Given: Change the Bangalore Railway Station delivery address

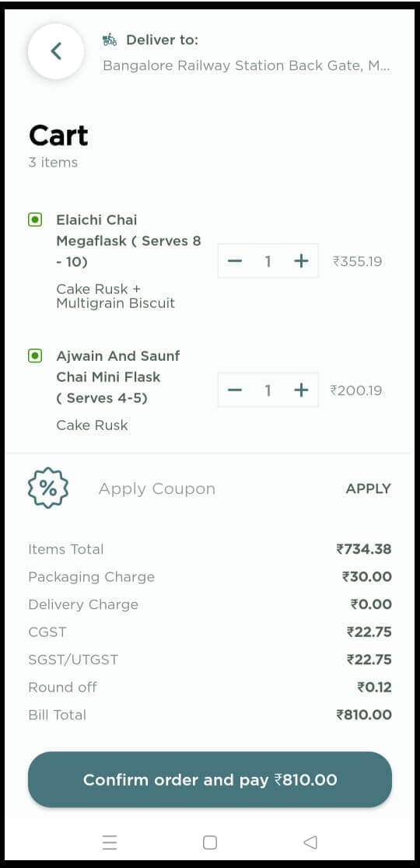Looking at the screenshot, I should 247,66.
